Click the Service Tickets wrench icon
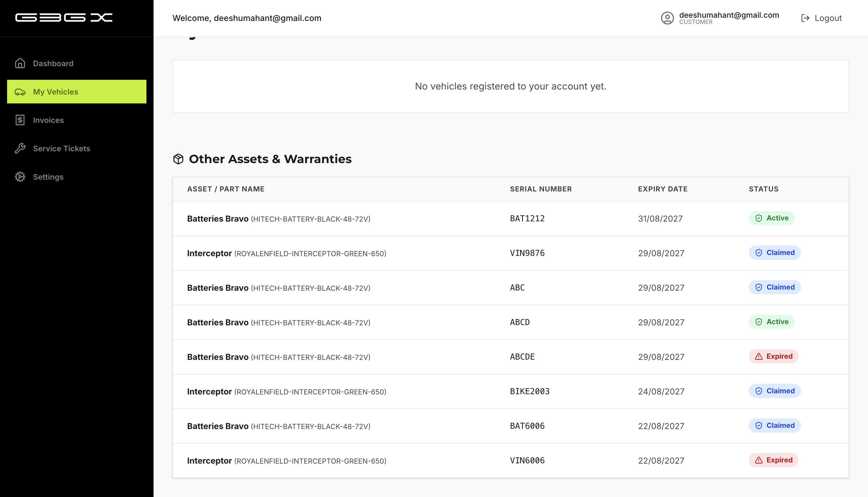868x497 pixels. point(20,149)
